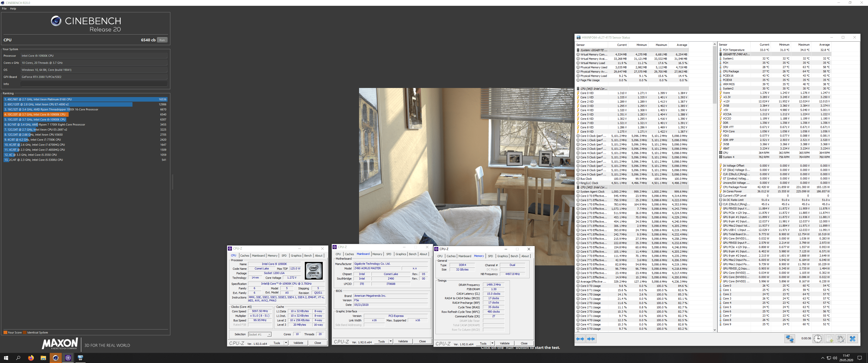Image resolution: width=868 pixels, height=363 pixels.
Task: Open taskbar search magnifier
Action: [18, 358]
